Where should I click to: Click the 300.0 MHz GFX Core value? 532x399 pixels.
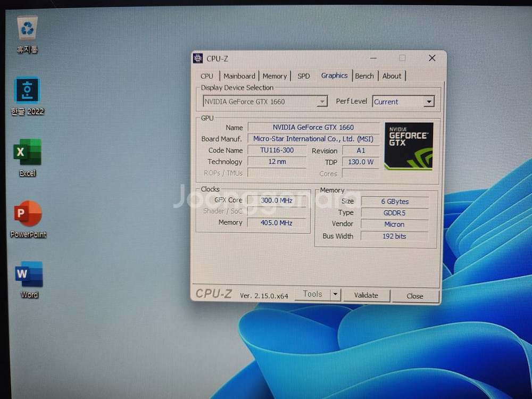click(x=277, y=200)
